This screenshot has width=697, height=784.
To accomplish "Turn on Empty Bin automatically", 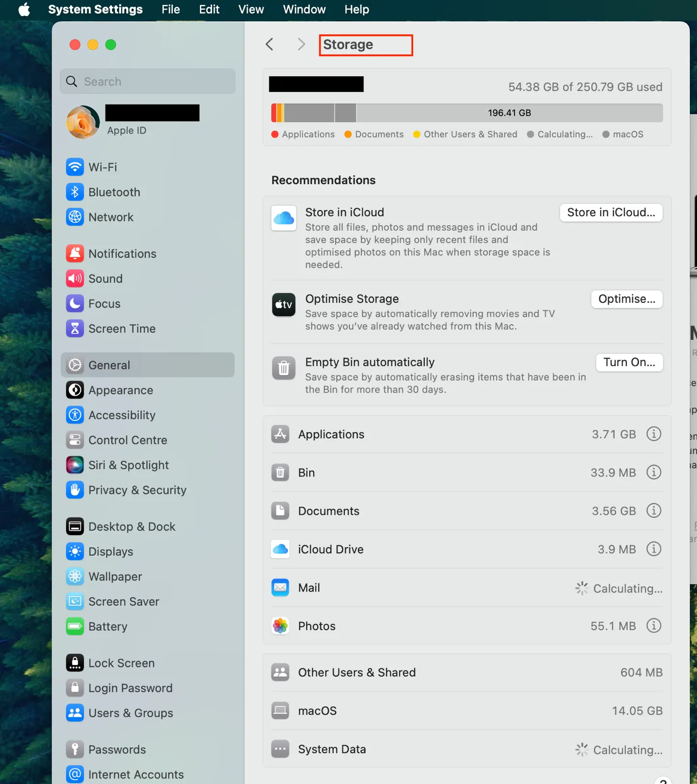I will [629, 362].
